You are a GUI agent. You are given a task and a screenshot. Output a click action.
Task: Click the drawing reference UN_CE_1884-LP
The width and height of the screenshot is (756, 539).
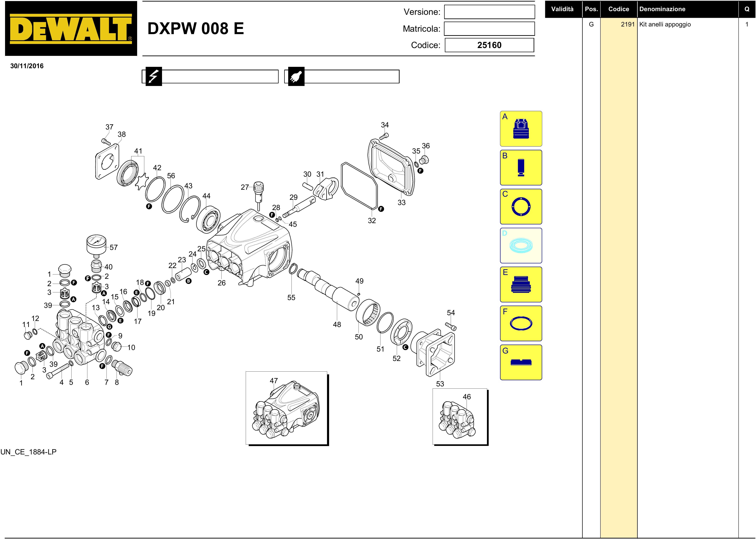coord(29,452)
